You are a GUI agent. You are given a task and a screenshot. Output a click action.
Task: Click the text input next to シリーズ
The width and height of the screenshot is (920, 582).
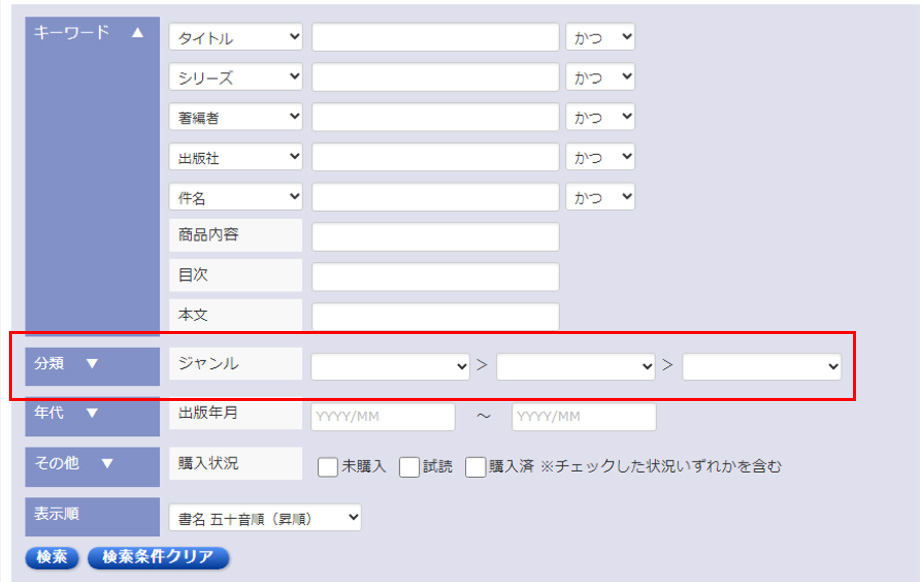tap(435, 77)
